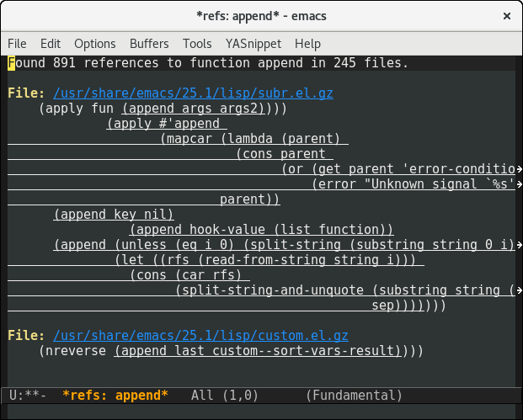Click the (apply fun text in first reference
523x420 pixels.
point(76,109)
